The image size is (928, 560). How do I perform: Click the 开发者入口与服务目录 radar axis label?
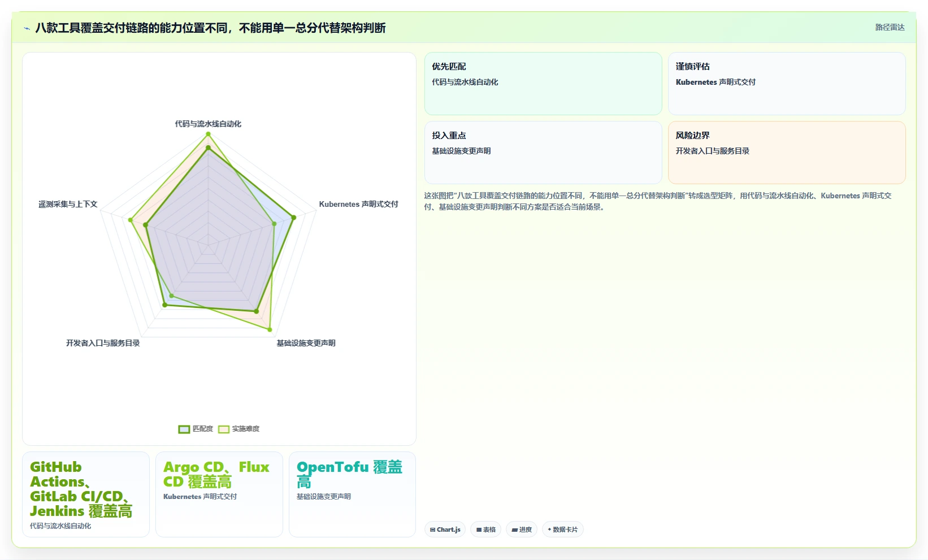click(103, 343)
